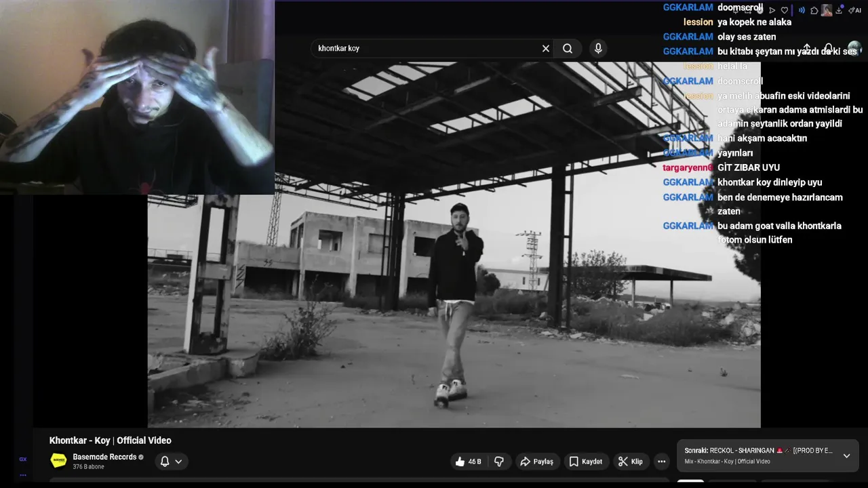This screenshot has height=488, width=868.
Task: Click the 'Mix - Khontkar - Koy' playlist label
Action: [727, 462]
